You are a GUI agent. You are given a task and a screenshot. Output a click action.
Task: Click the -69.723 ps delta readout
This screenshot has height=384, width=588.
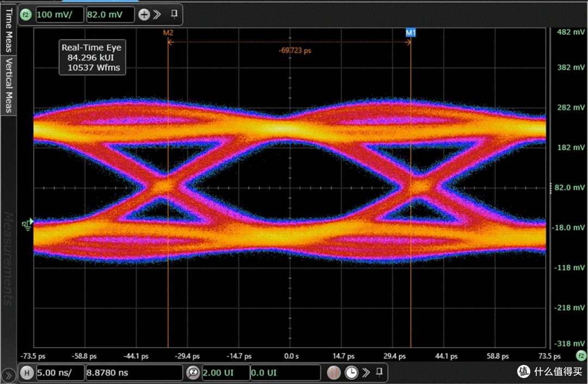click(x=295, y=50)
